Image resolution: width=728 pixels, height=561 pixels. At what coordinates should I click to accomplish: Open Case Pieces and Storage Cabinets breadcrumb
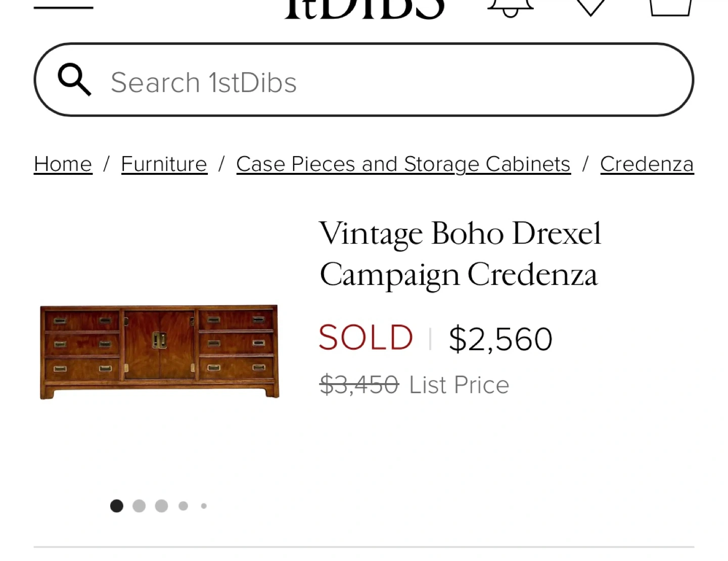click(x=403, y=164)
